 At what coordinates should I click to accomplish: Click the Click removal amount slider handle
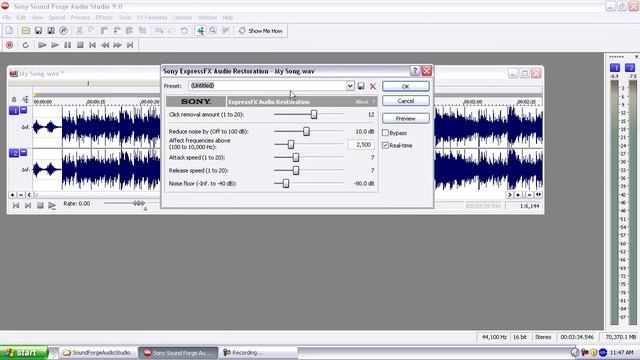click(x=314, y=115)
